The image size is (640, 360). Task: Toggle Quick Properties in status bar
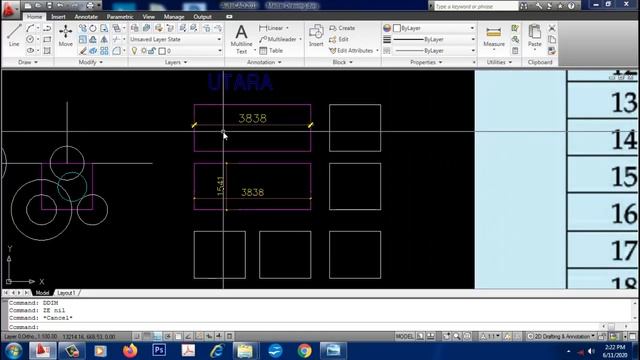point(229,336)
